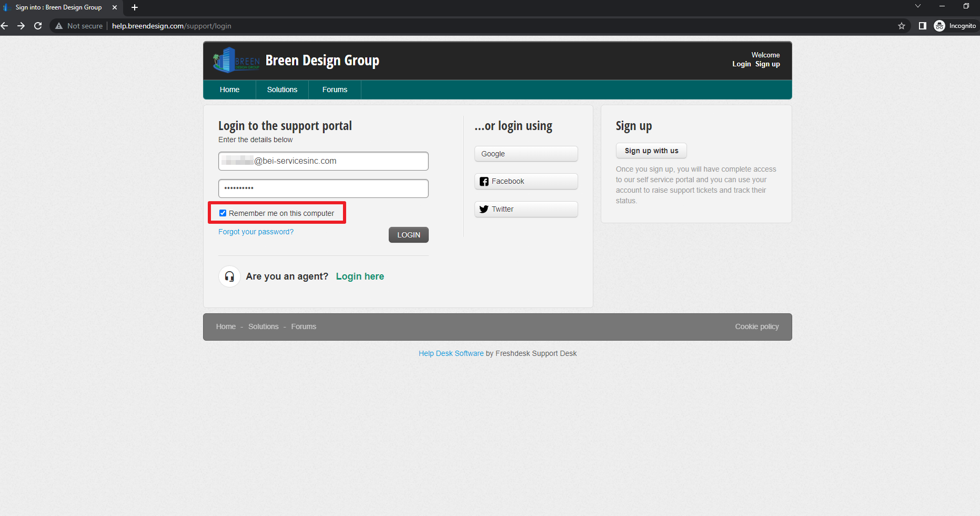
Task: Click agent Login here link
Action: 360,276
